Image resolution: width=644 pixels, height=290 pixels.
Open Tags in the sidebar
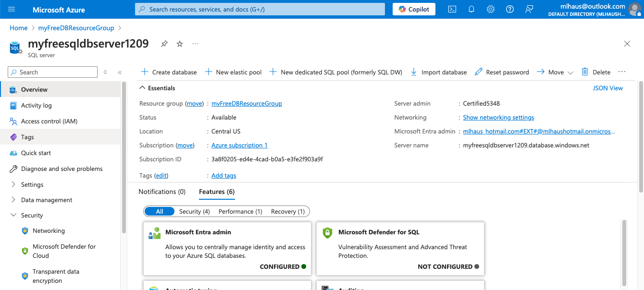[60, 137]
